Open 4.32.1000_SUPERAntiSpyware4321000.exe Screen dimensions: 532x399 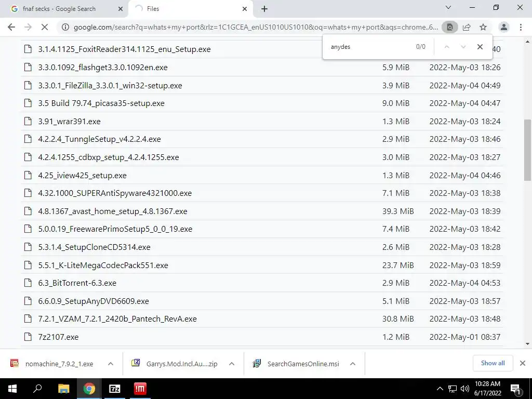pyautogui.click(x=115, y=193)
